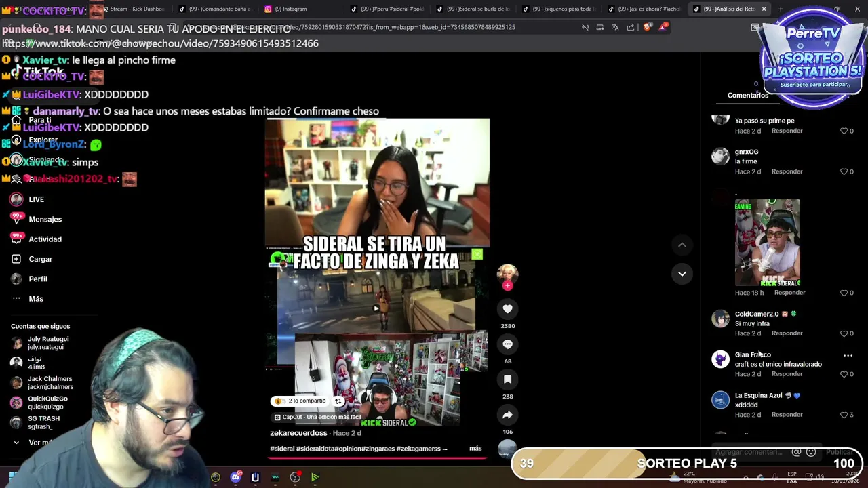Click the translate icon in address bar
The image size is (868, 488).
615,27
